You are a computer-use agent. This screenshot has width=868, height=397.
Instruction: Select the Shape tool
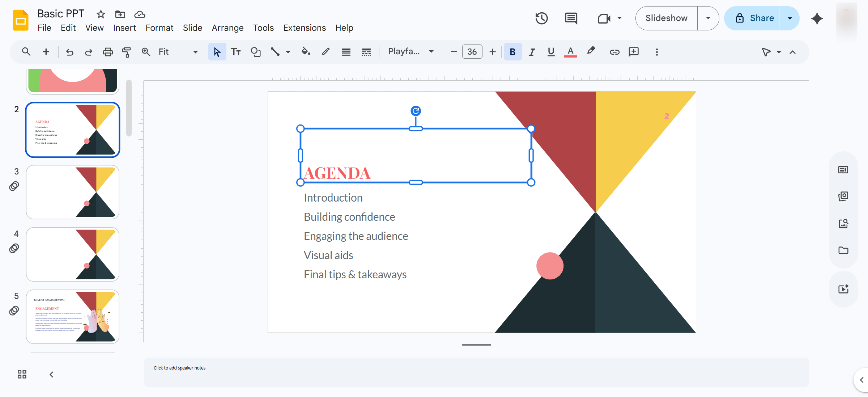pyautogui.click(x=255, y=52)
